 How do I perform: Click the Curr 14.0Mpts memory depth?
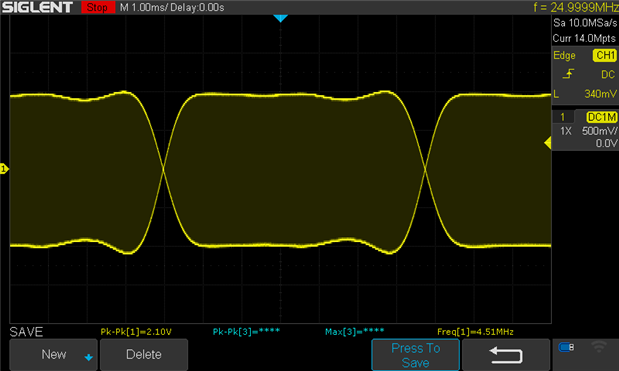coord(584,38)
